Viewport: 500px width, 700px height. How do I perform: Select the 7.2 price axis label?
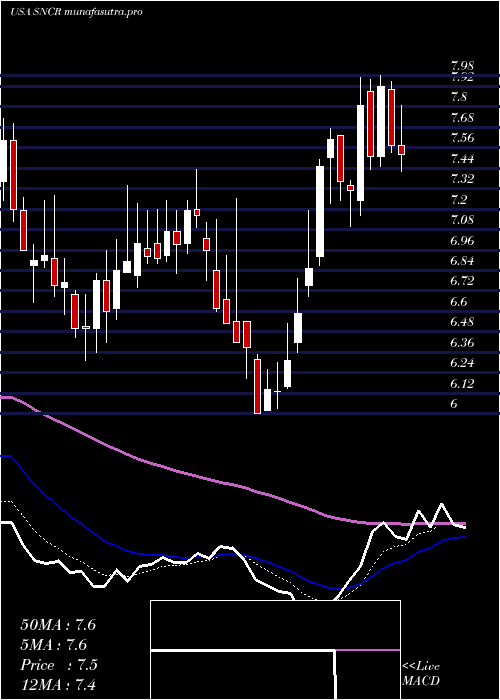pos(459,200)
